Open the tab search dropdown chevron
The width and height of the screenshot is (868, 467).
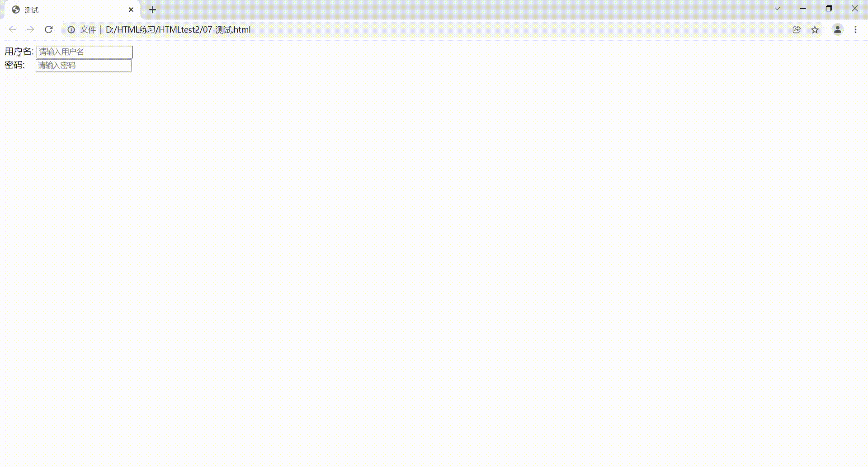(778, 9)
